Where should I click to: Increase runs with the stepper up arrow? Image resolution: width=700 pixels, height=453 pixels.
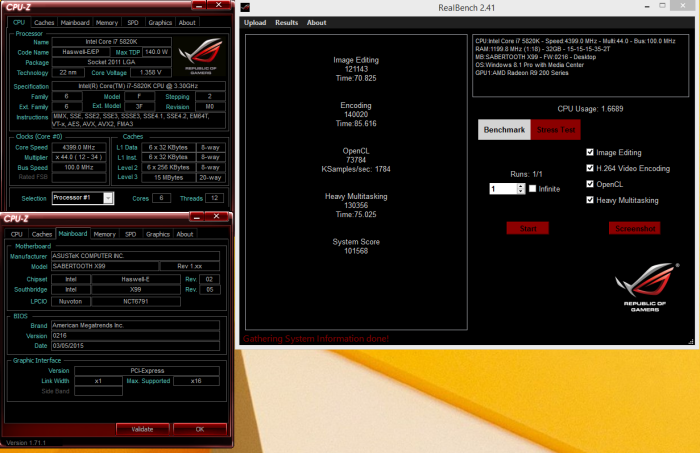[521, 186]
